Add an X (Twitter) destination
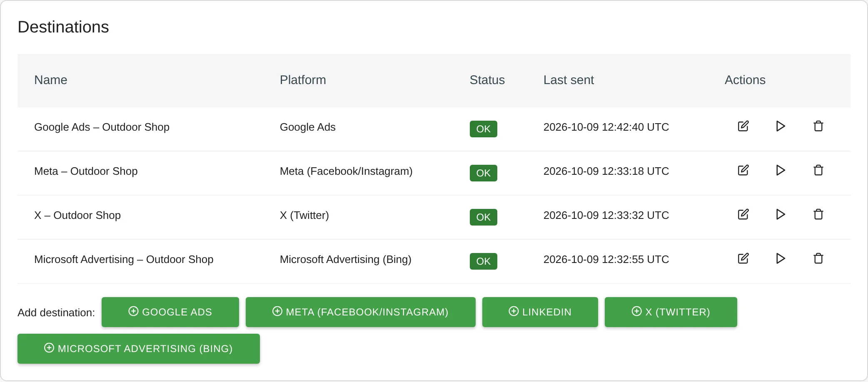The width and height of the screenshot is (868, 382). 671,312
